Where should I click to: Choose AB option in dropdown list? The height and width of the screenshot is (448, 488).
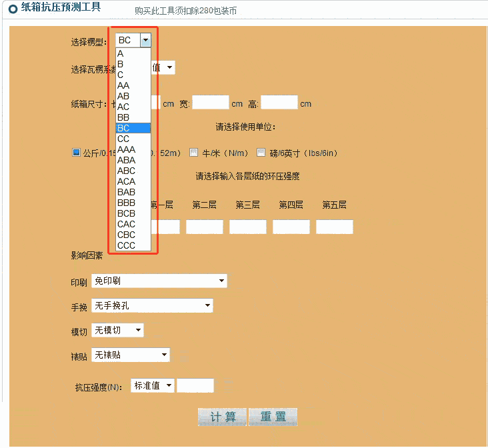point(123,96)
